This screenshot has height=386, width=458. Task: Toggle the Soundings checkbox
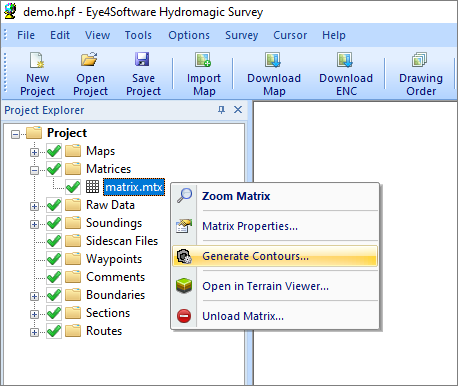pyautogui.click(x=54, y=223)
